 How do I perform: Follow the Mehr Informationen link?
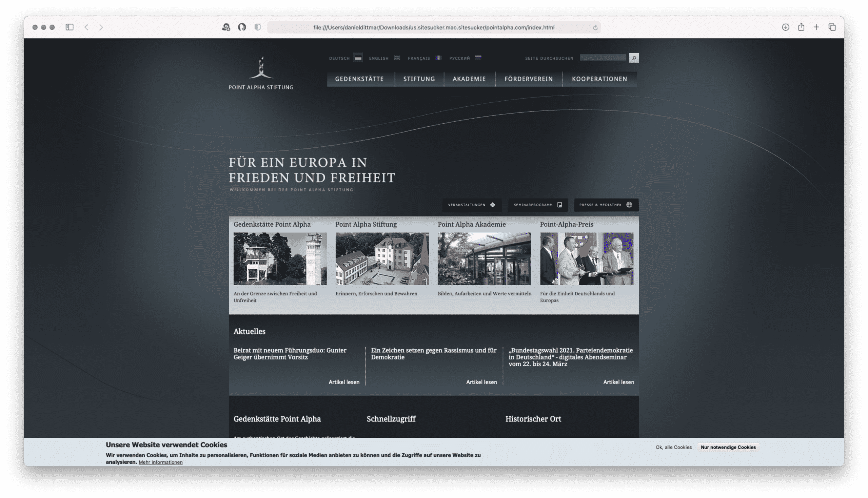point(160,462)
